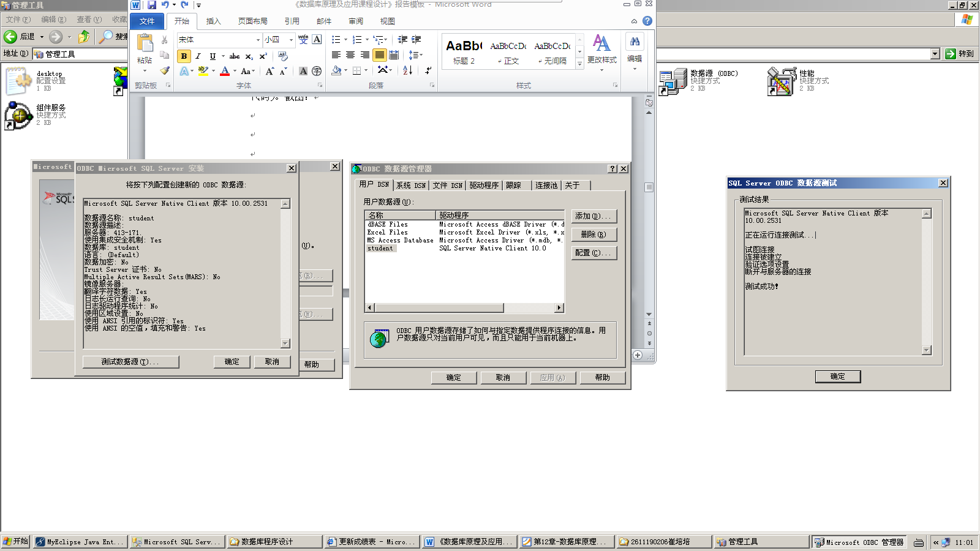Open bullets list dropdown arrow
Screen dimensions: 980x551
(x=346, y=40)
